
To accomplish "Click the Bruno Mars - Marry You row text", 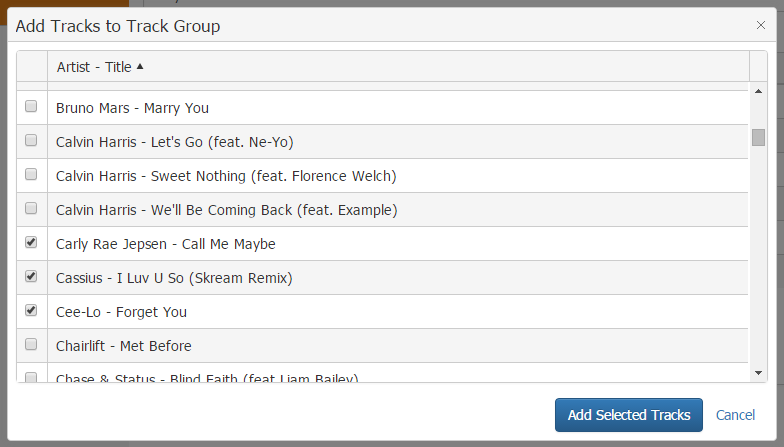I will pos(132,108).
